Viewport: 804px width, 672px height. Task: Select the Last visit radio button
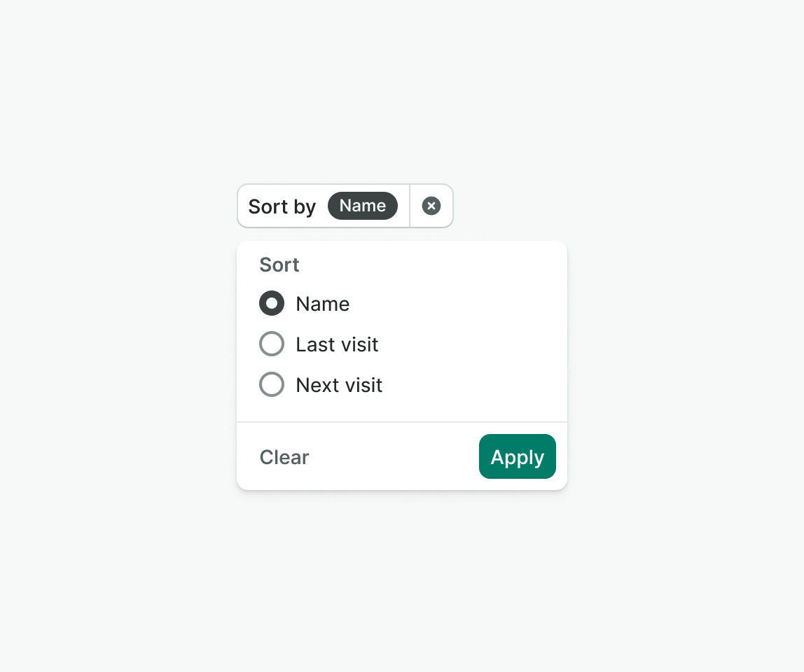point(272,344)
